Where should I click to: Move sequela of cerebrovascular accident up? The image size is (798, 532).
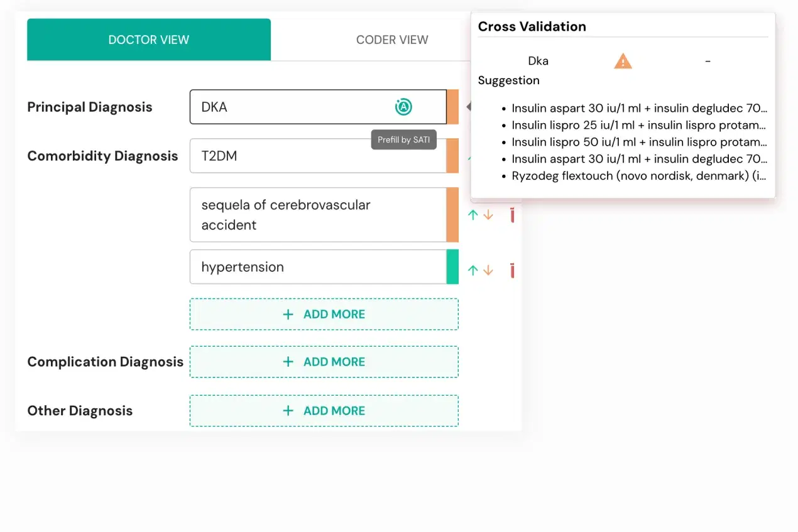(473, 215)
